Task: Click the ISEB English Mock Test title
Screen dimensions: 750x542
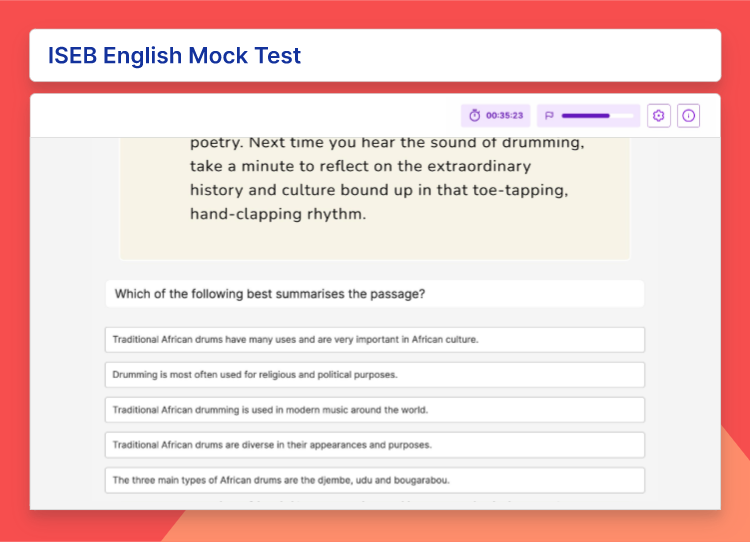Action: (x=175, y=55)
